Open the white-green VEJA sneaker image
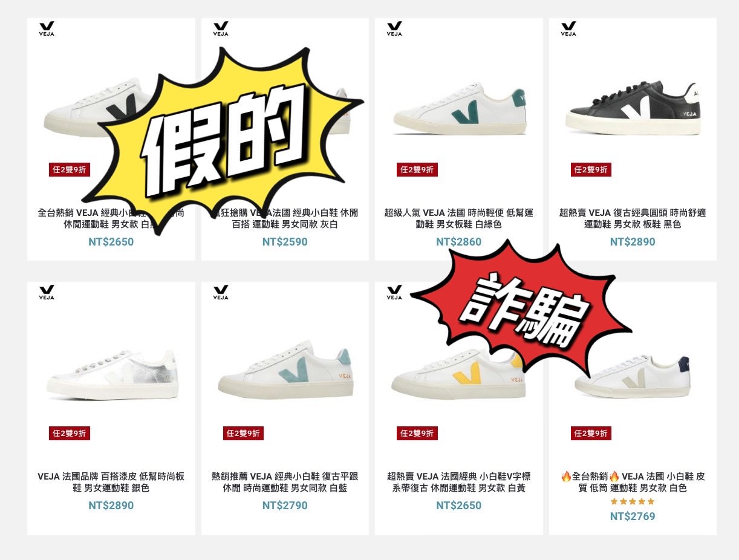Screen dimensions: 739x560 pos(460,109)
